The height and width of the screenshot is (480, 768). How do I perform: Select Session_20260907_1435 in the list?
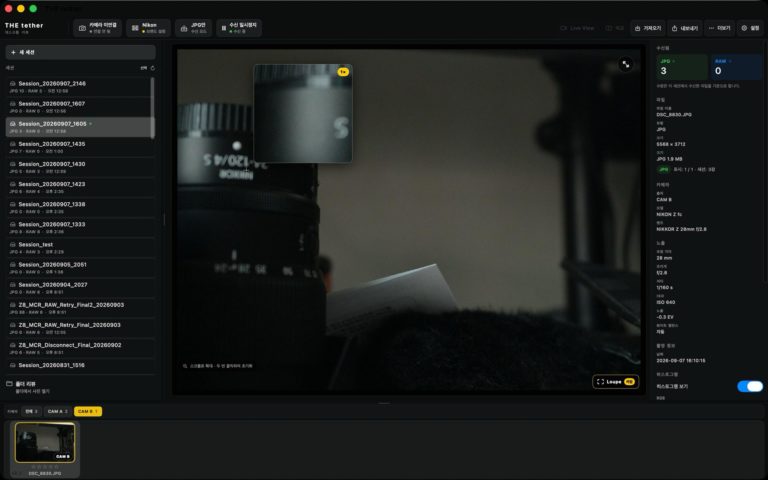coord(78,147)
